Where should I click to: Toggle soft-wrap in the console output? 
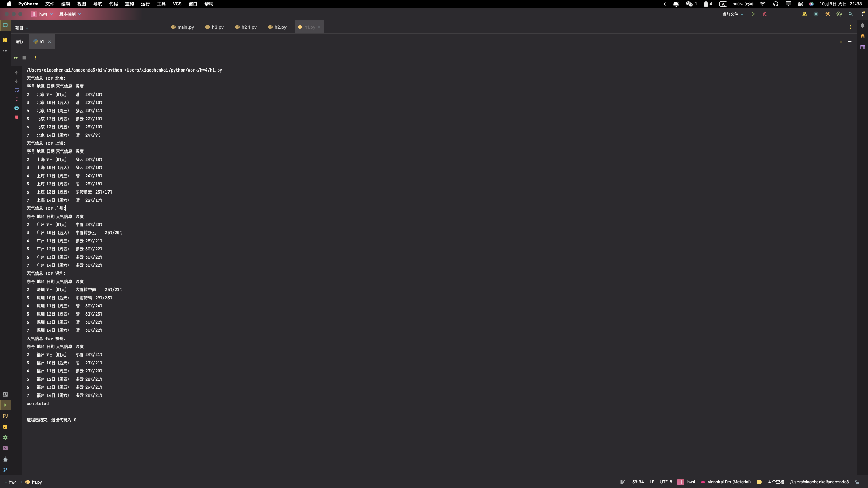17,90
